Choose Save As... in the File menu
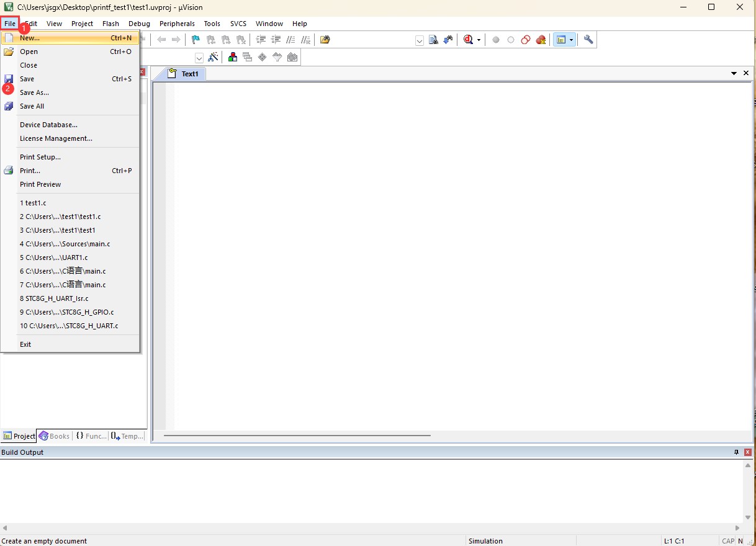 [70, 92]
